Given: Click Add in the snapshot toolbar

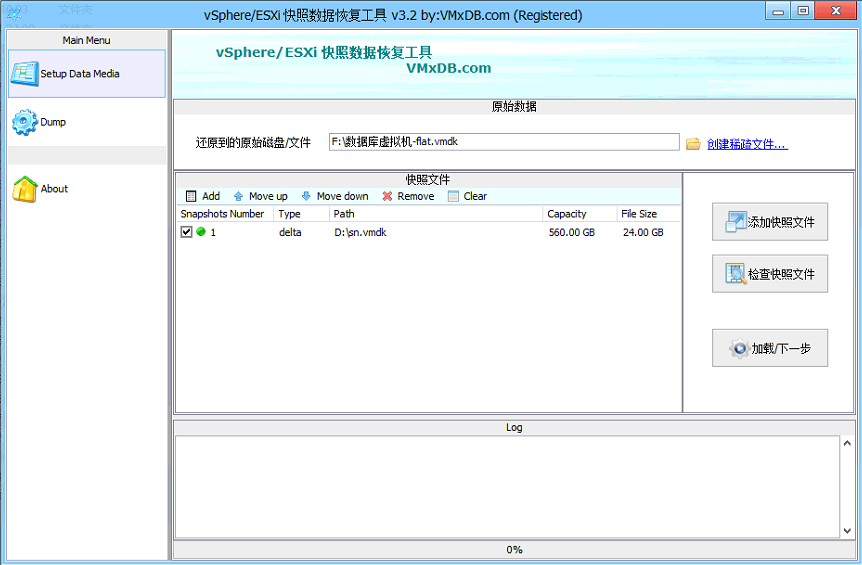Looking at the screenshot, I should pos(211,196).
